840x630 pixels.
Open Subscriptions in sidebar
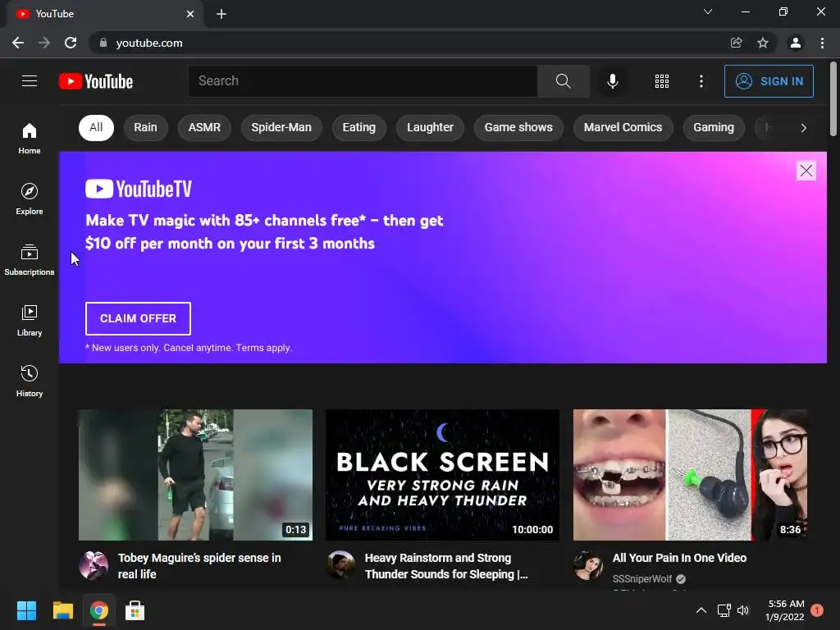[x=30, y=259]
